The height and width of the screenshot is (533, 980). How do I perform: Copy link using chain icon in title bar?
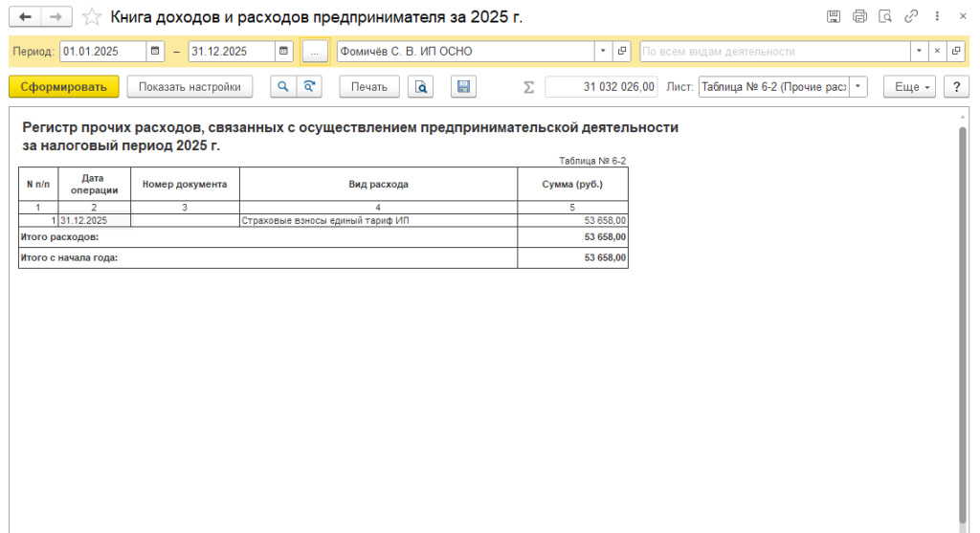point(911,17)
